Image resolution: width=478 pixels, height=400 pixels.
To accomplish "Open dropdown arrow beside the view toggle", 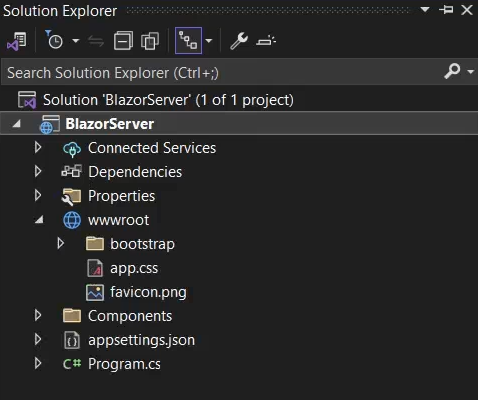I will click(209, 41).
